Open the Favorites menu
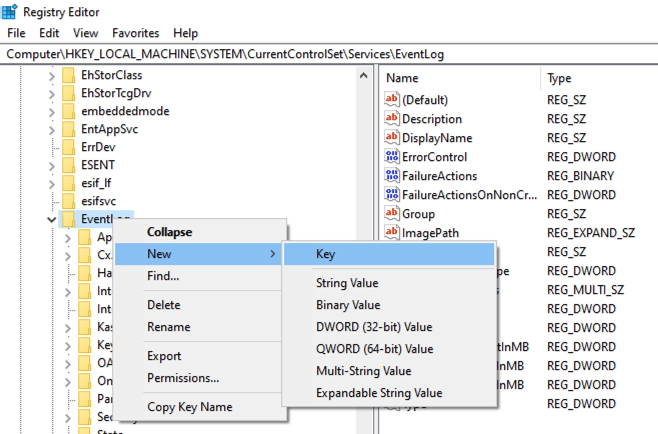 tap(135, 33)
